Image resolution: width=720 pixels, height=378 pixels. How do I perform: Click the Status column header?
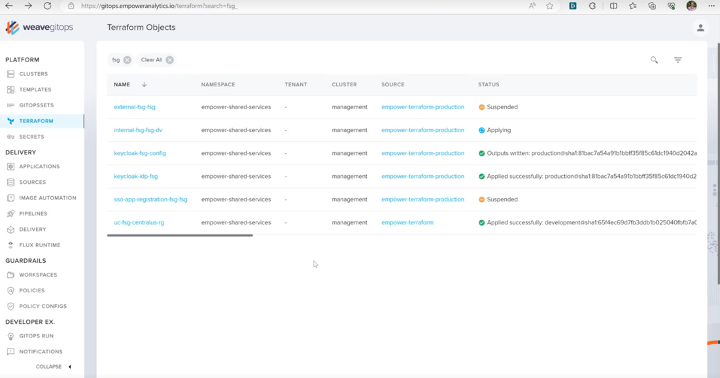(489, 85)
